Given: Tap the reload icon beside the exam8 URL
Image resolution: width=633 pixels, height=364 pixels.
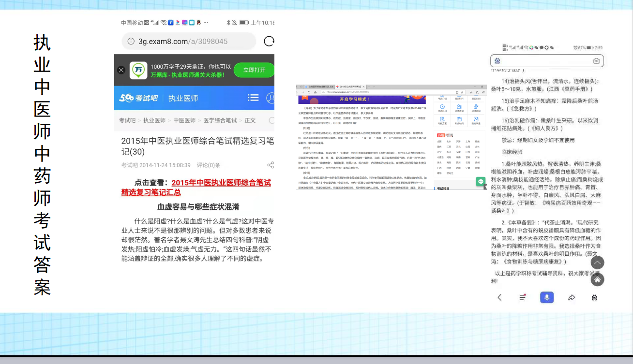Looking at the screenshot, I should (269, 42).
